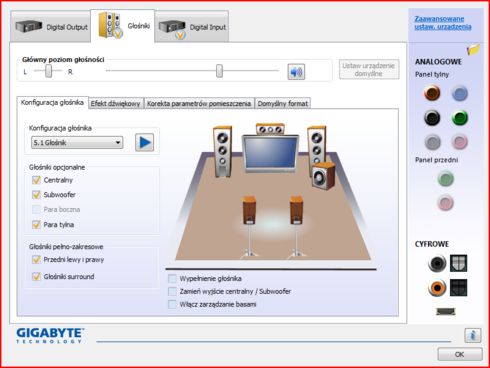Enable Wypełnienie głośnika checkbox

pos(172,278)
